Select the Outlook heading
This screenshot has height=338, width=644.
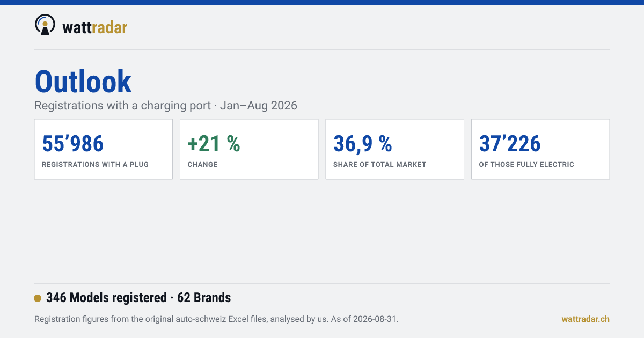83,82
